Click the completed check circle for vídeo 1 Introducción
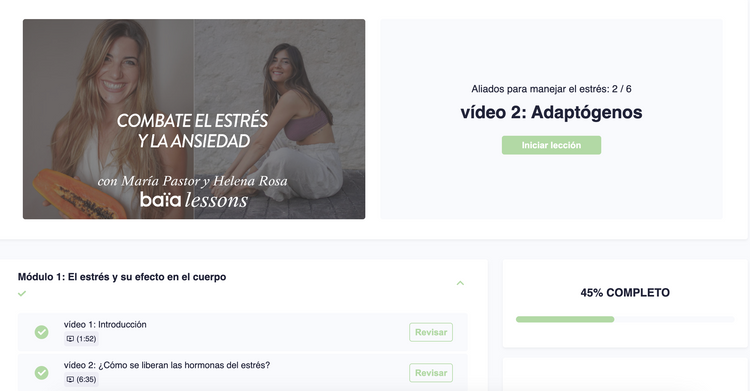Viewport: 750px width, 391px height. pos(42,332)
